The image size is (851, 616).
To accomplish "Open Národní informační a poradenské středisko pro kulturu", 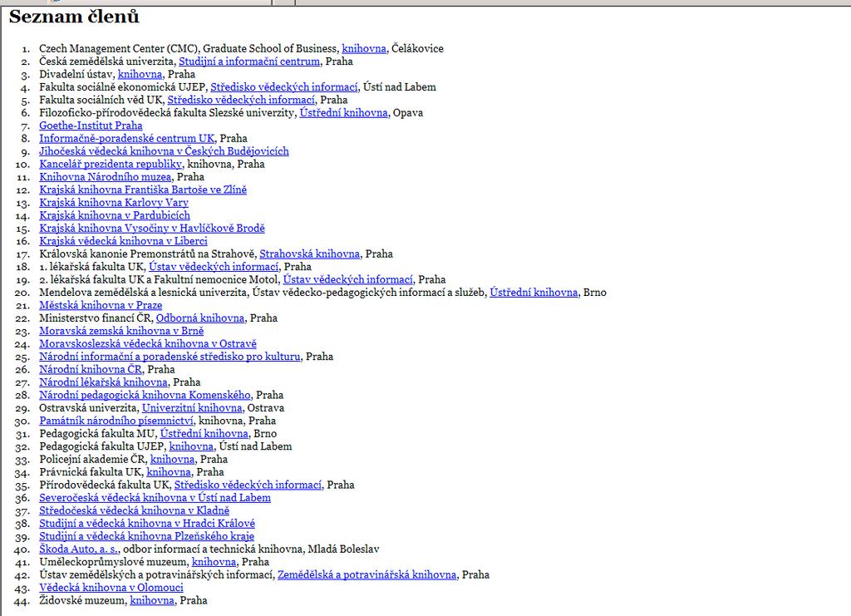I will (170, 357).
